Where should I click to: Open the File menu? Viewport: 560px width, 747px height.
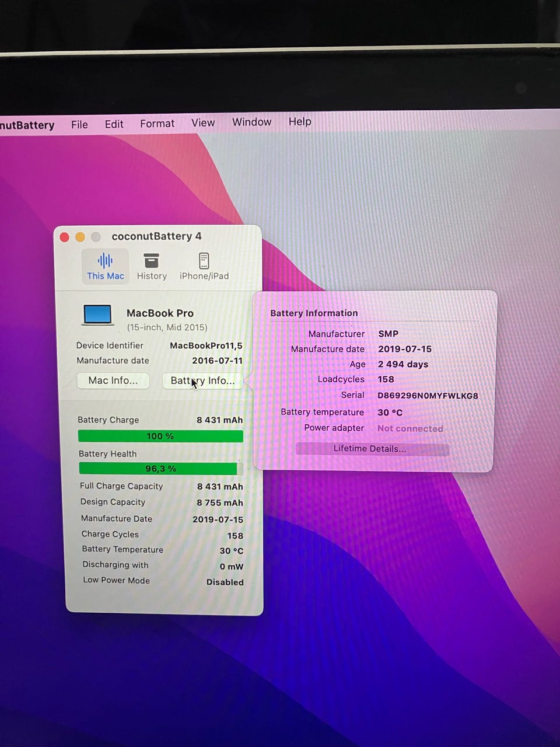[x=79, y=124]
